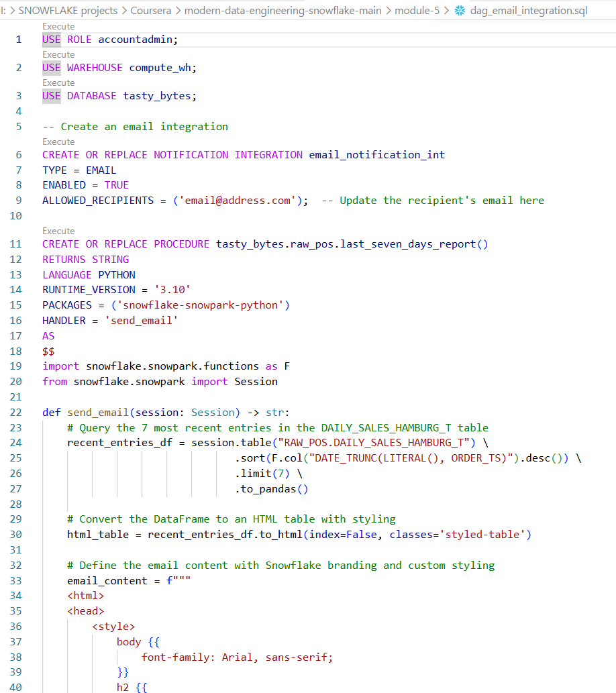Click 'styled-table' class string
616x693 pixels.
point(482,535)
